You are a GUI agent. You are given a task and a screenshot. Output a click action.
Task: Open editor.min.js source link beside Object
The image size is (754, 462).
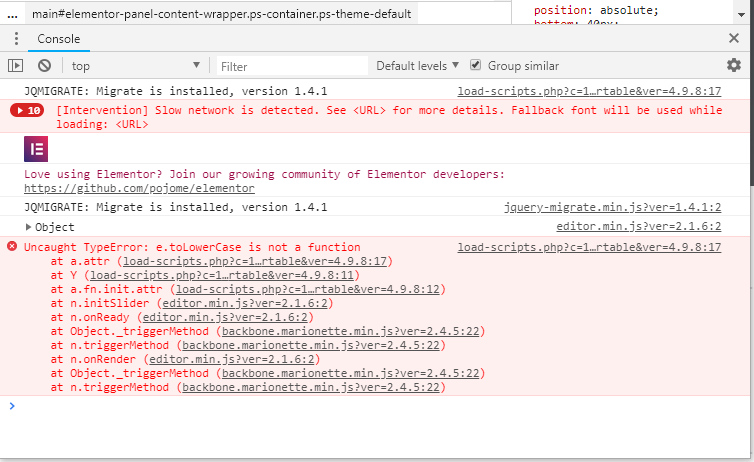click(x=639, y=226)
